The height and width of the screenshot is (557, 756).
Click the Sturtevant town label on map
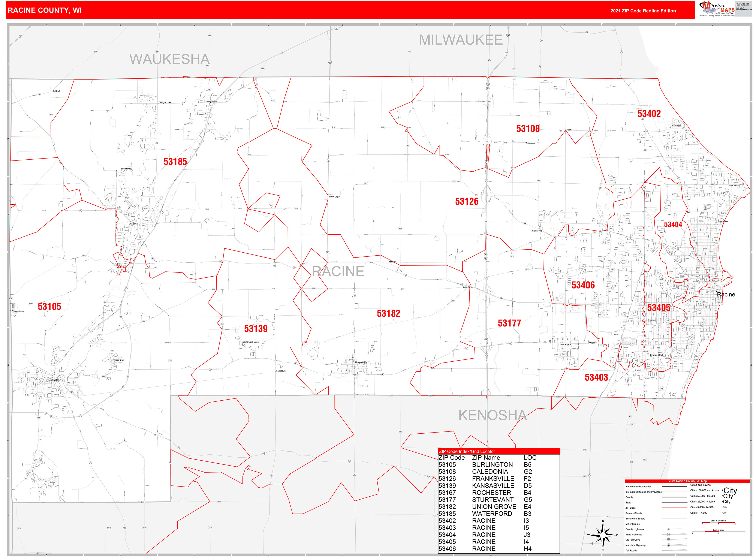566,344
